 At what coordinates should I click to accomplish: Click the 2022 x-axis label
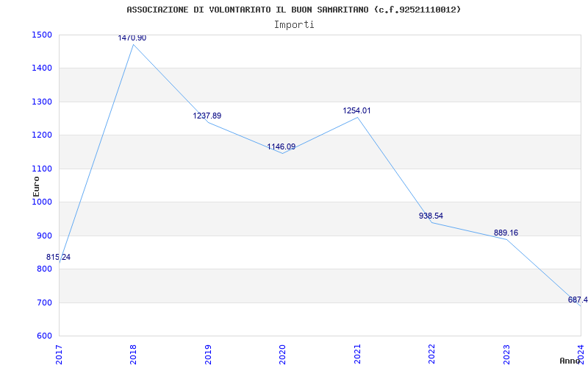pyautogui.click(x=431, y=355)
